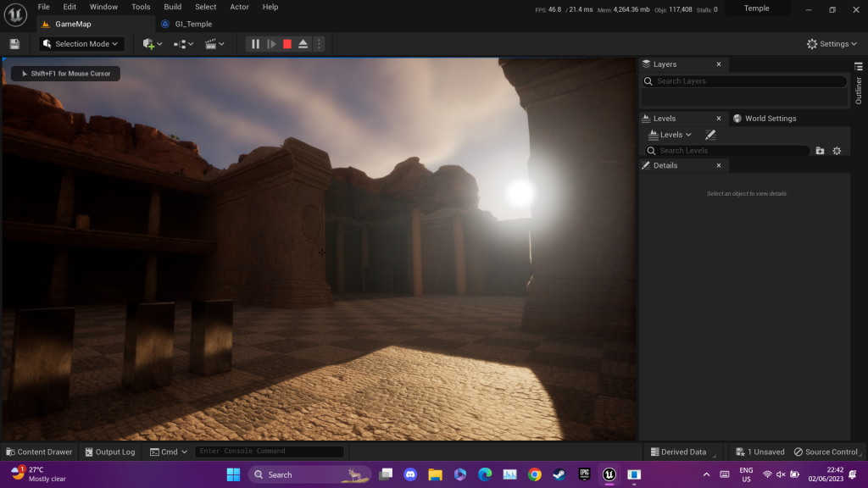The height and width of the screenshot is (488, 868).
Task: Stop the running play session
Action: pyautogui.click(x=287, y=44)
